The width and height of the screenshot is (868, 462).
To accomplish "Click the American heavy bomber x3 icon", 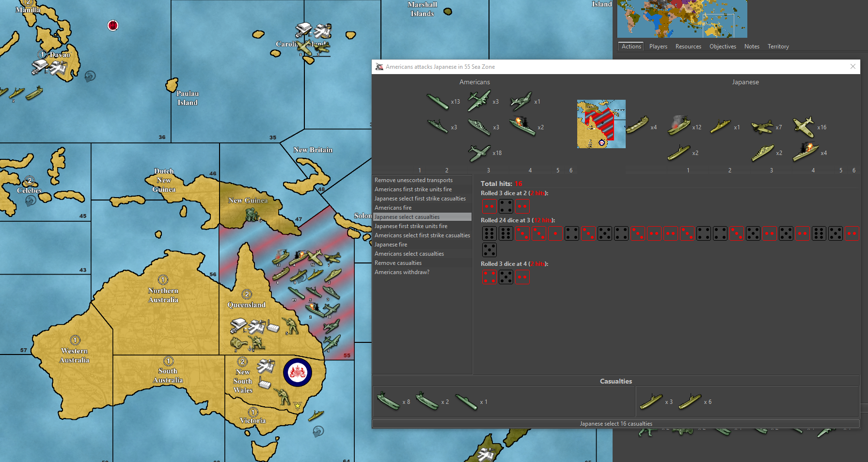I will 479,101.
